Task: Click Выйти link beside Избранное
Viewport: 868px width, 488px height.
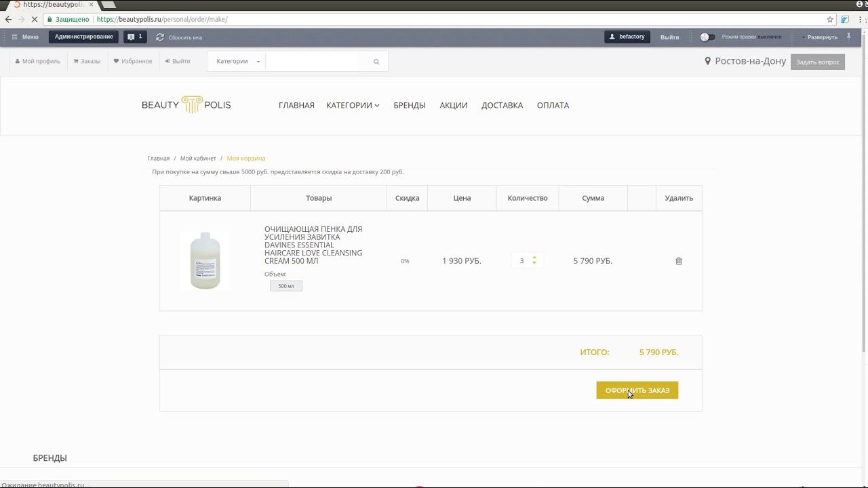Action: (178, 61)
